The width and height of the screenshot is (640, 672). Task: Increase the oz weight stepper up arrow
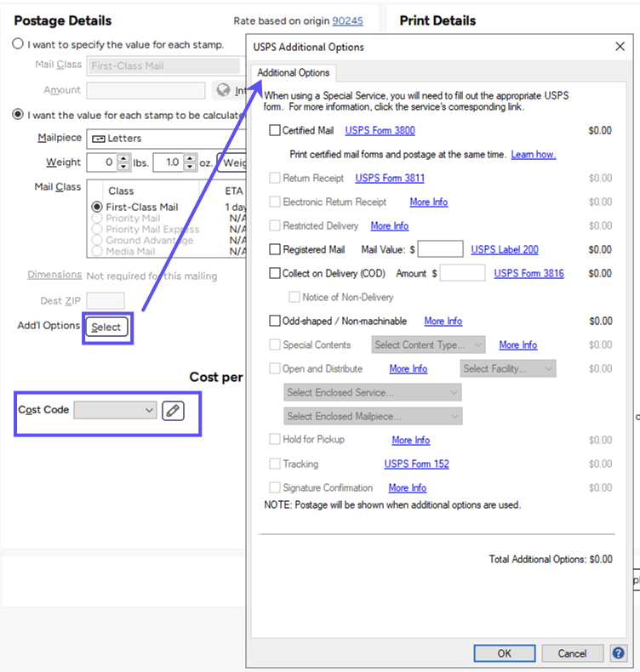tap(190, 157)
